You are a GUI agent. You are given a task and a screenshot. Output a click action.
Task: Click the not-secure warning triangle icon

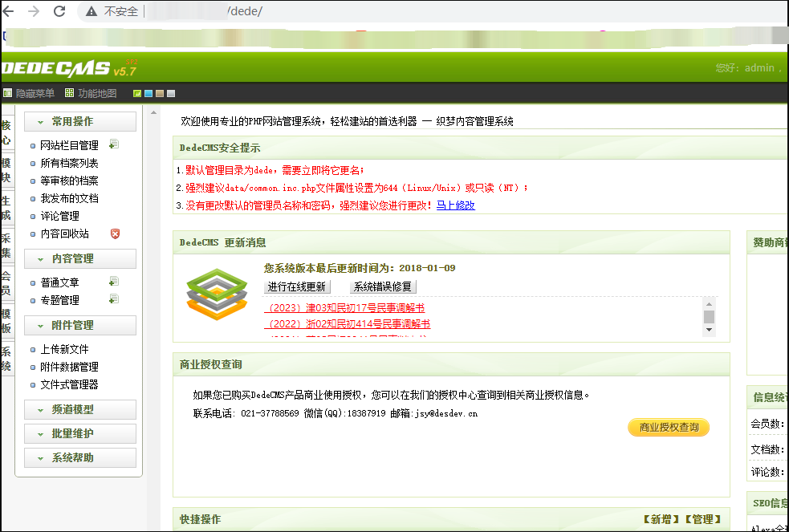(91, 11)
